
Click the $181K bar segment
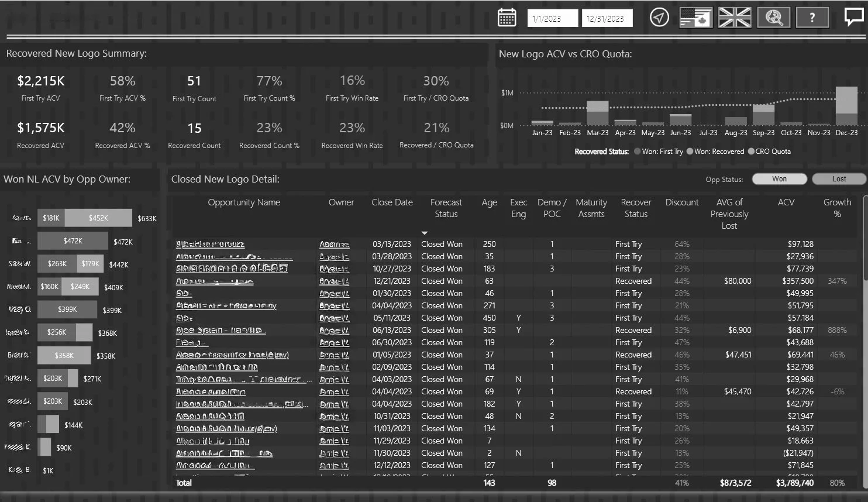tap(51, 218)
